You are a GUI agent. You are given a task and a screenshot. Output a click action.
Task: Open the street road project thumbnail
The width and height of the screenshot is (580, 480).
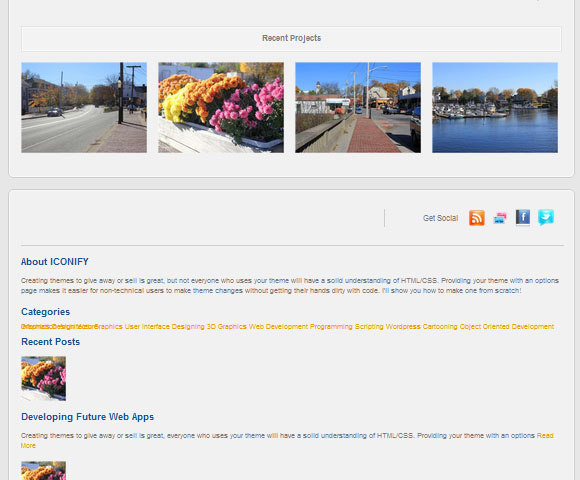coord(84,107)
